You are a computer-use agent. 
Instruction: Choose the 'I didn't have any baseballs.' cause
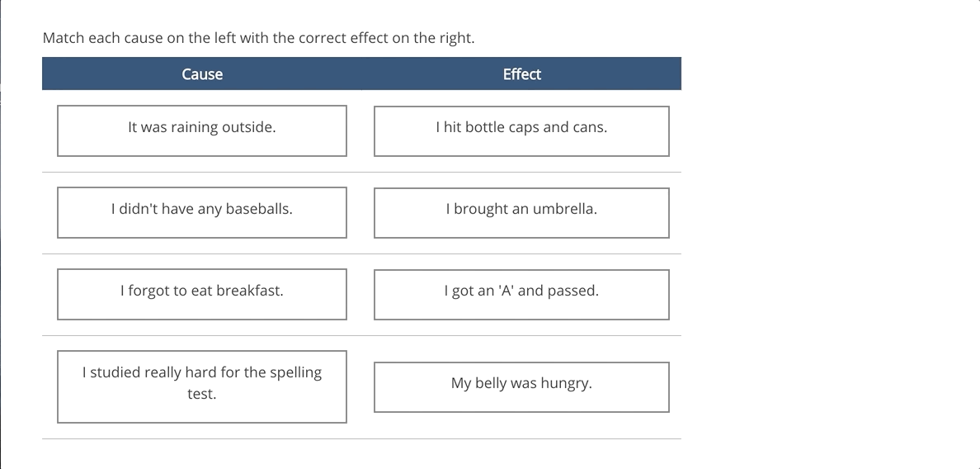[202, 212]
